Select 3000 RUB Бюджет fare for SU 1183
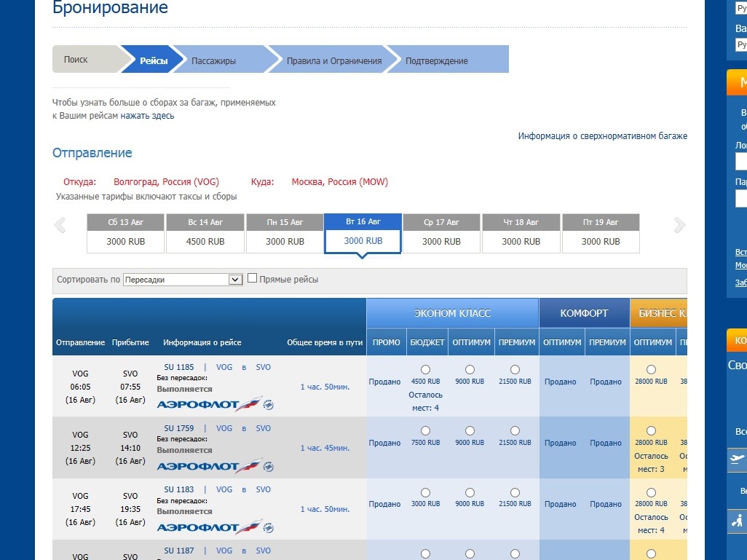Screen dimensions: 747x560 pyautogui.click(x=425, y=492)
